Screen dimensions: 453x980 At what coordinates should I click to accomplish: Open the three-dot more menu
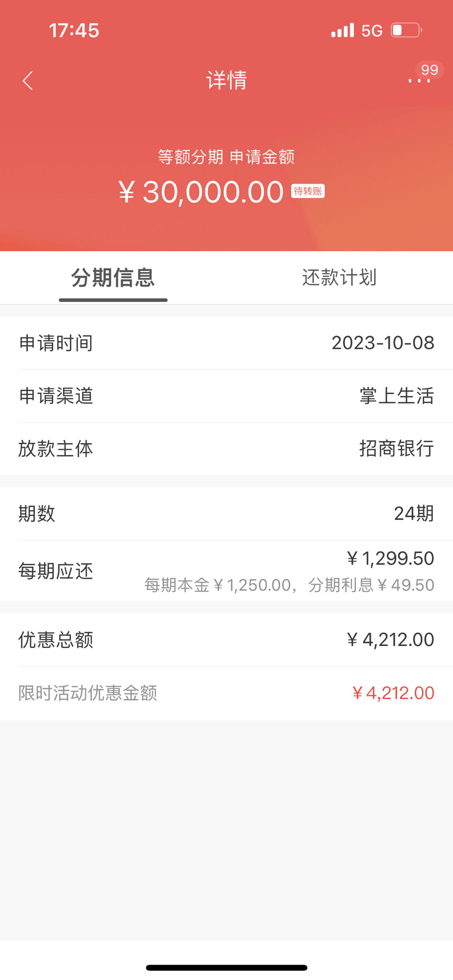pos(419,80)
